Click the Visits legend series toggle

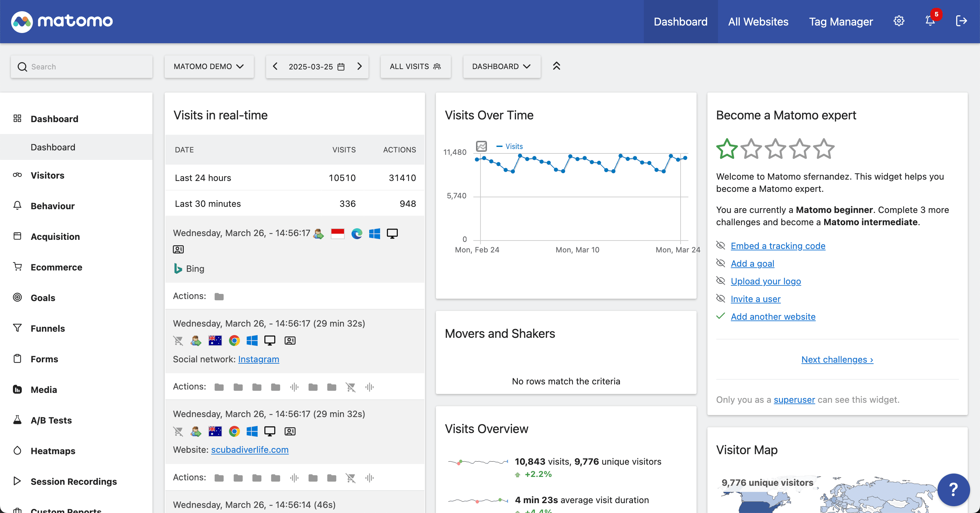[x=509, y=146]
